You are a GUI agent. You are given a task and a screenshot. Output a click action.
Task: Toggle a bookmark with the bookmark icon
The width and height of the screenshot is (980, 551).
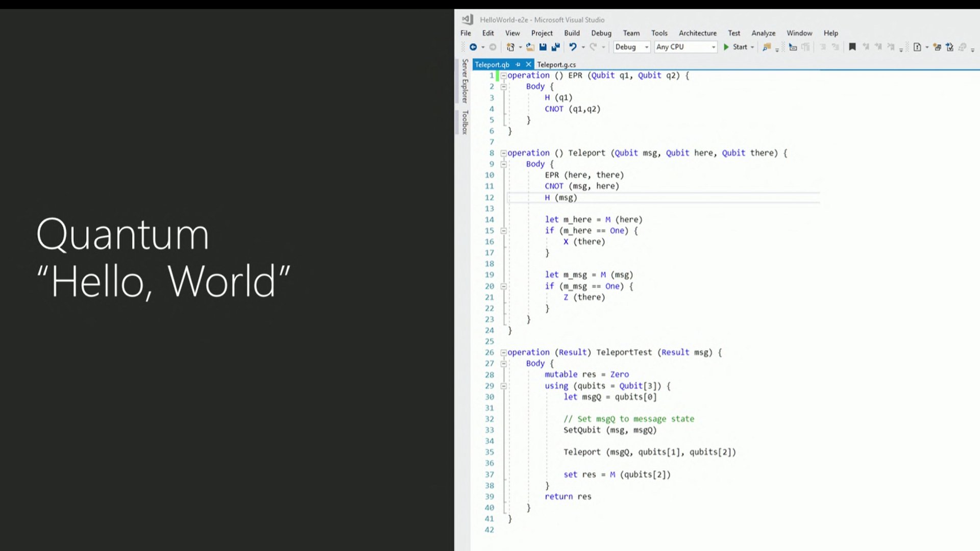[852, 47]
